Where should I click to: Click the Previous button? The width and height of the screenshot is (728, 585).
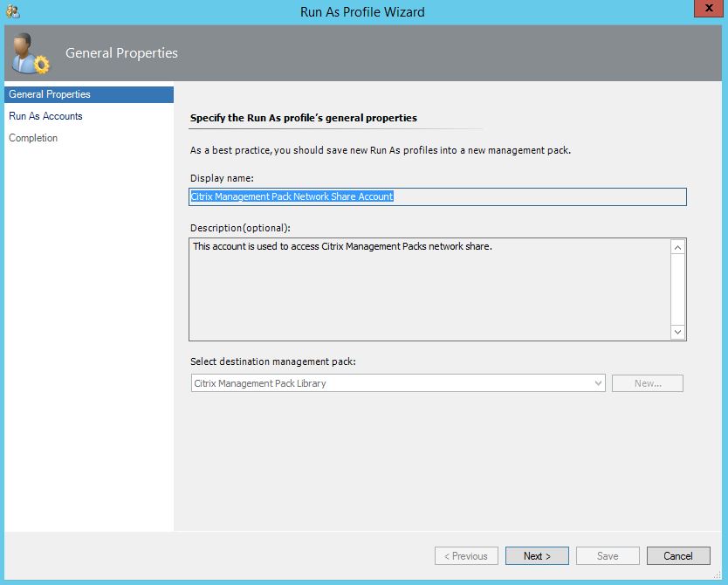coord(466,556)
